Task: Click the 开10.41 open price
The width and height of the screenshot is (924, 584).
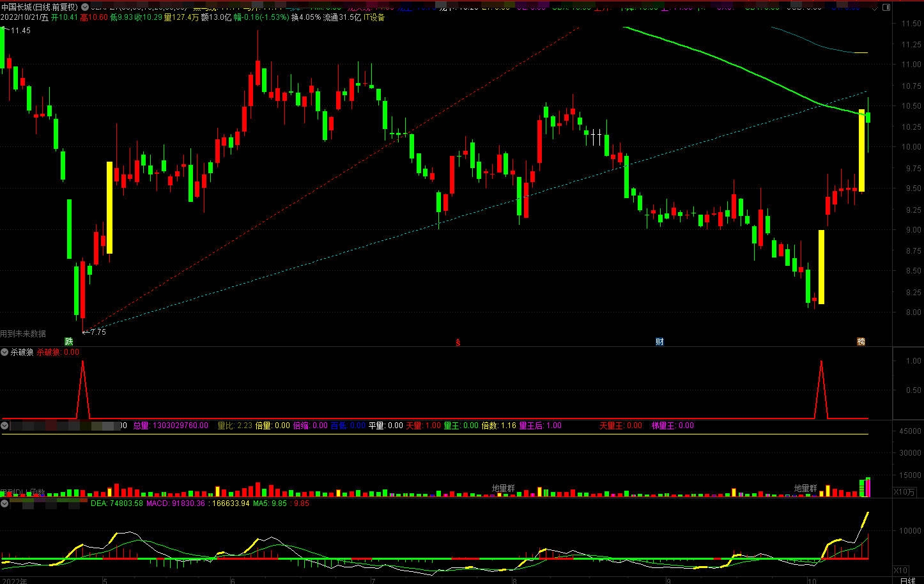Action: coord(65,18)
